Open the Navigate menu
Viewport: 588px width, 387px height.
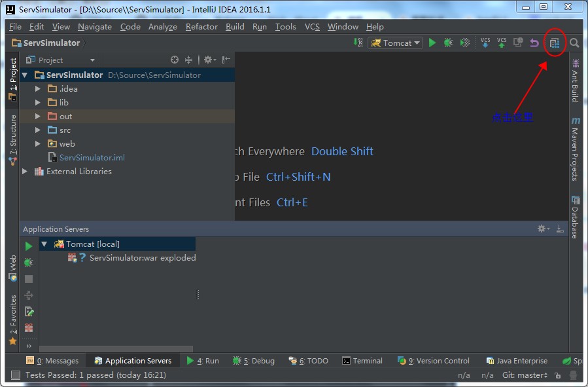pos(95,27)
